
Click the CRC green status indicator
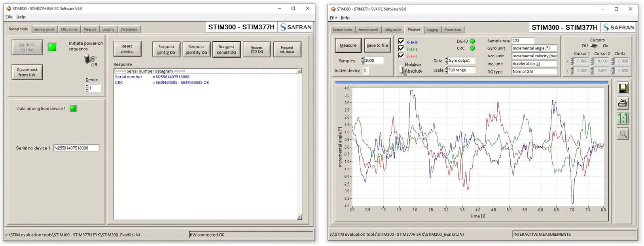pos(472,48)
